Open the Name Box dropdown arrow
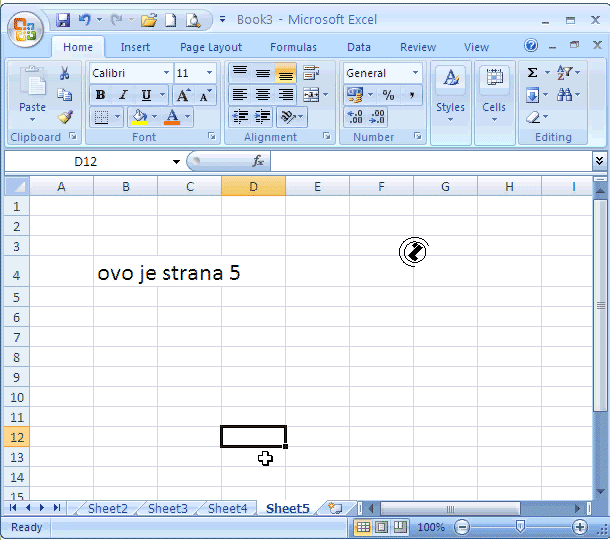Image resolution: width=610 pixels, height=540 pixels. click(x=177, y=161)
